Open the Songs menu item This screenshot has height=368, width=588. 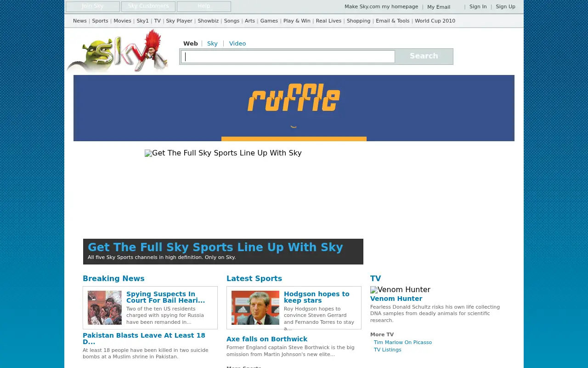(232, 21)
